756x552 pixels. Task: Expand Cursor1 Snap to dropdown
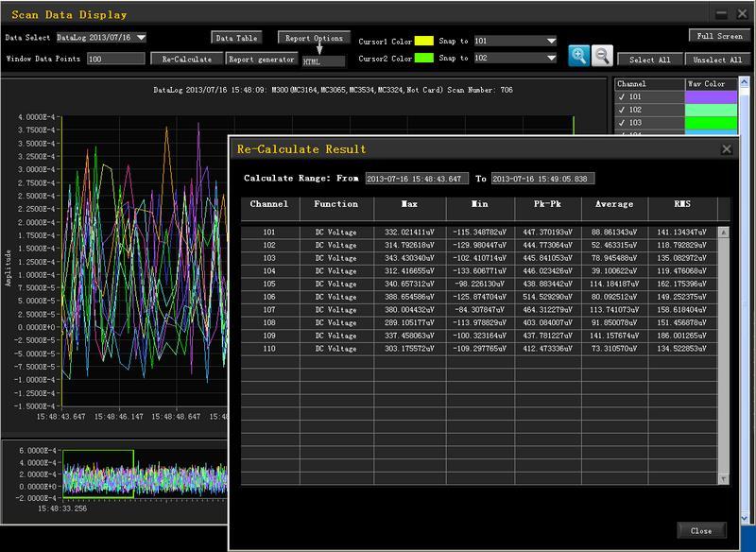click(550, 41)
